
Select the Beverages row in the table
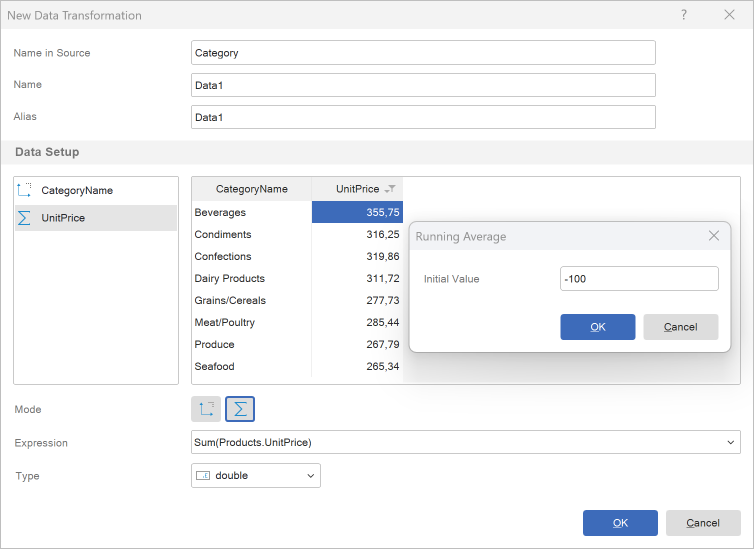(x=251, y=212)
